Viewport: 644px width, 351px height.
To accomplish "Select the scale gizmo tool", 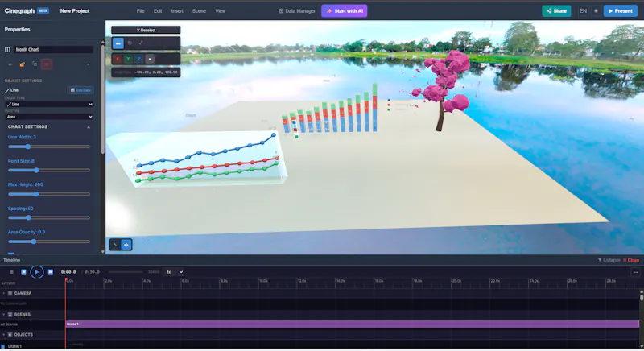I will pyautogui.click(x=141, y=43).
